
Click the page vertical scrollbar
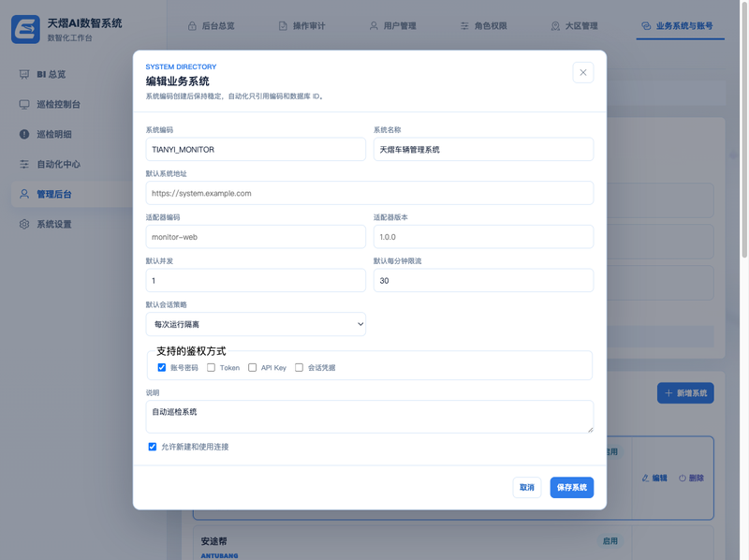[x=744, y=129]
